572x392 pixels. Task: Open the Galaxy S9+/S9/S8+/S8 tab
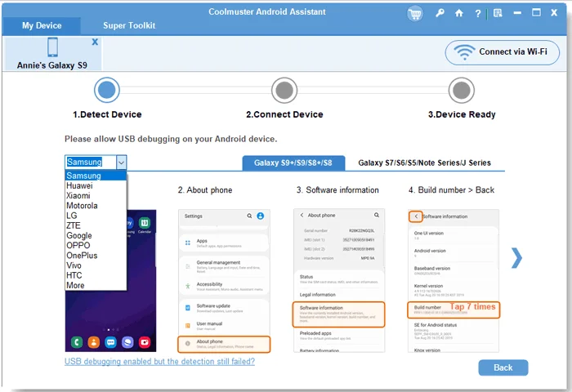(293, 163)
